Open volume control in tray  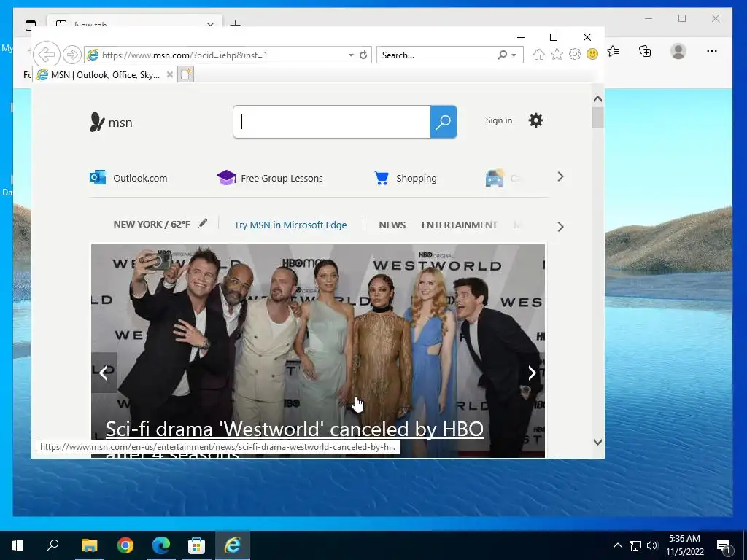pos(652,545)
